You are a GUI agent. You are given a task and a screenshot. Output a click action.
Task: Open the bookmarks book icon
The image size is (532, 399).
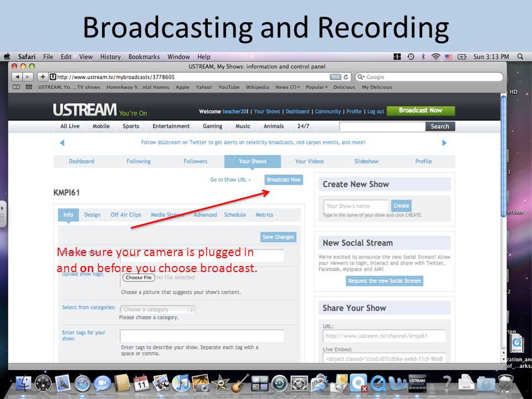(x=16, y=87)
